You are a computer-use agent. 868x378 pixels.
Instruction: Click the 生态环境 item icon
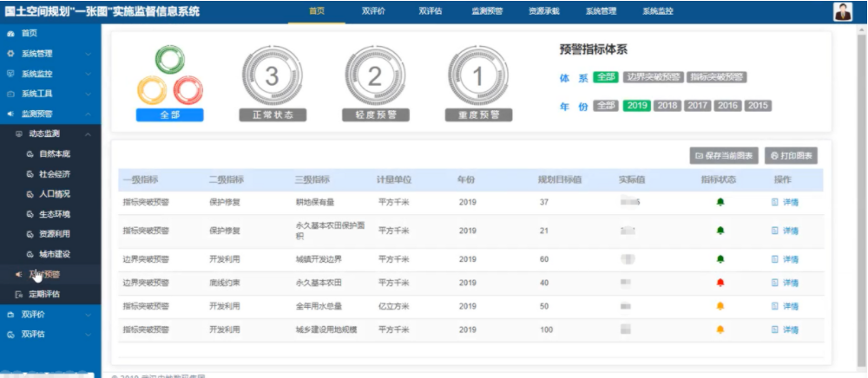[30, 214]
